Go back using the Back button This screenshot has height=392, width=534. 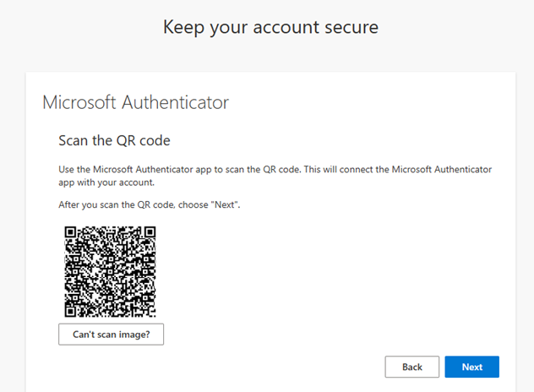[411, 367]
